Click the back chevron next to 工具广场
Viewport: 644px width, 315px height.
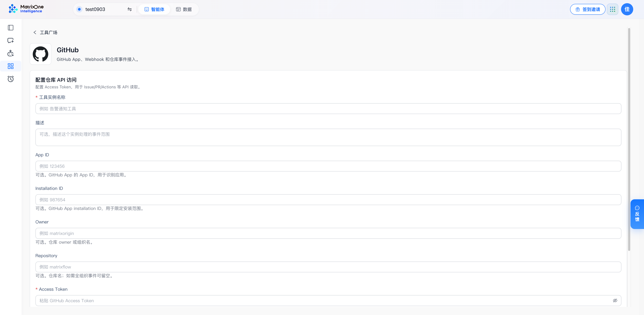(x=35, y=33)
